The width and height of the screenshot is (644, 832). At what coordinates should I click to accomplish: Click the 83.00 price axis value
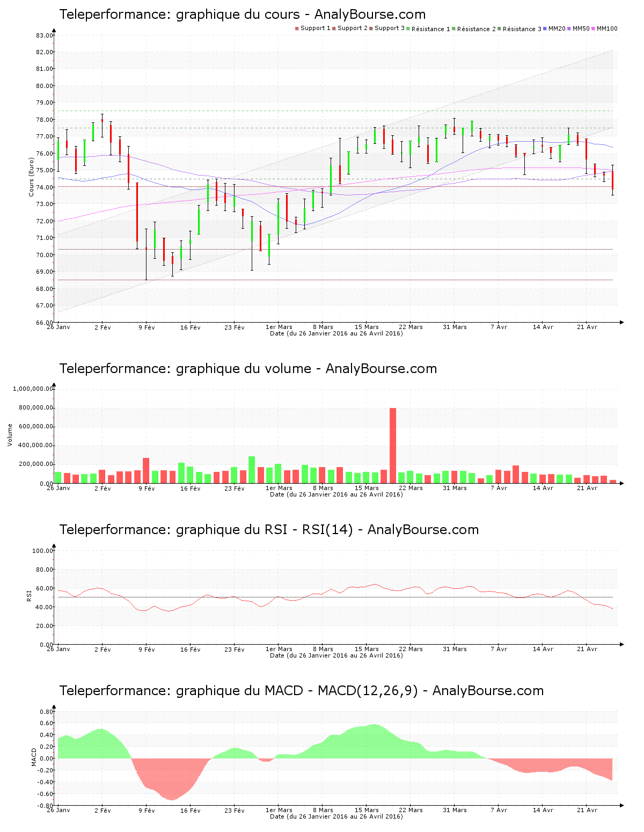pyautogui.click(x=44, y=35)
